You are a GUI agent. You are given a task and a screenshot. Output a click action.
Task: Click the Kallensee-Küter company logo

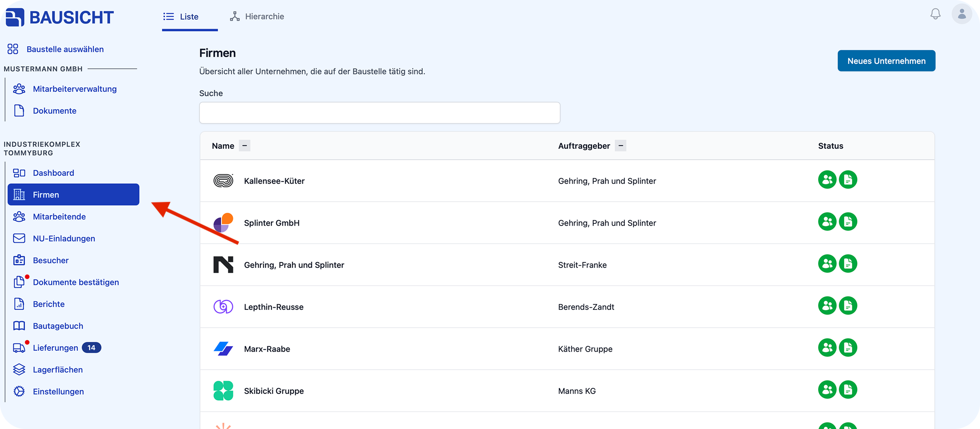pyautogui.click(x=223, y=181)
